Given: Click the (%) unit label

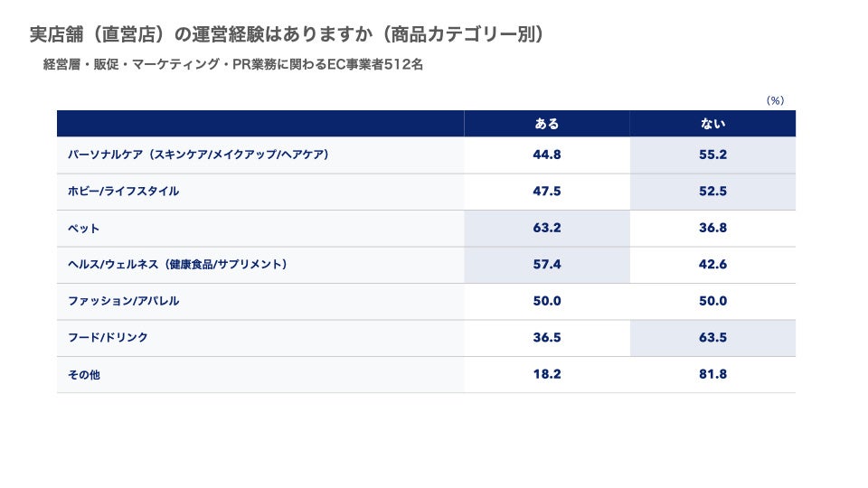Looking at the screenshot, I should pos(775,100).
